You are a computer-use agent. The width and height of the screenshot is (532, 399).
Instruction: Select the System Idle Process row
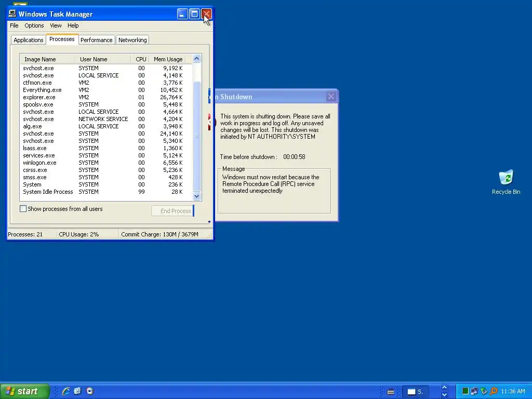tap(106, 192)
